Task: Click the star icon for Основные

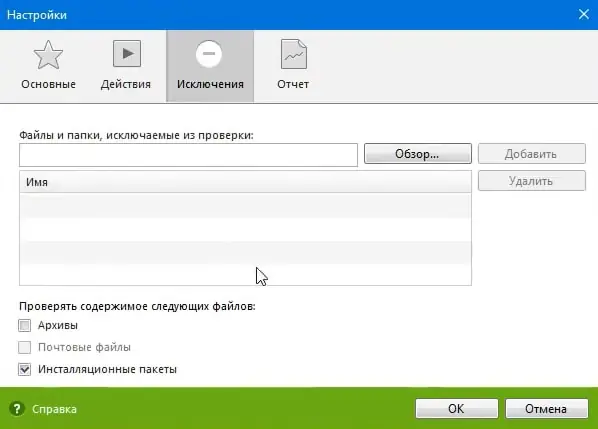Action: click(x=48, y=55)
